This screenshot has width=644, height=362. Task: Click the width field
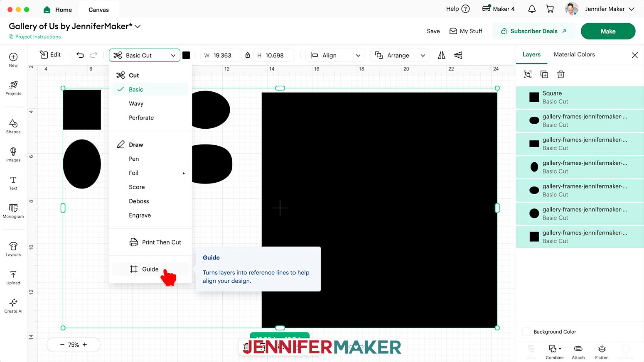(x=221, y=55)
